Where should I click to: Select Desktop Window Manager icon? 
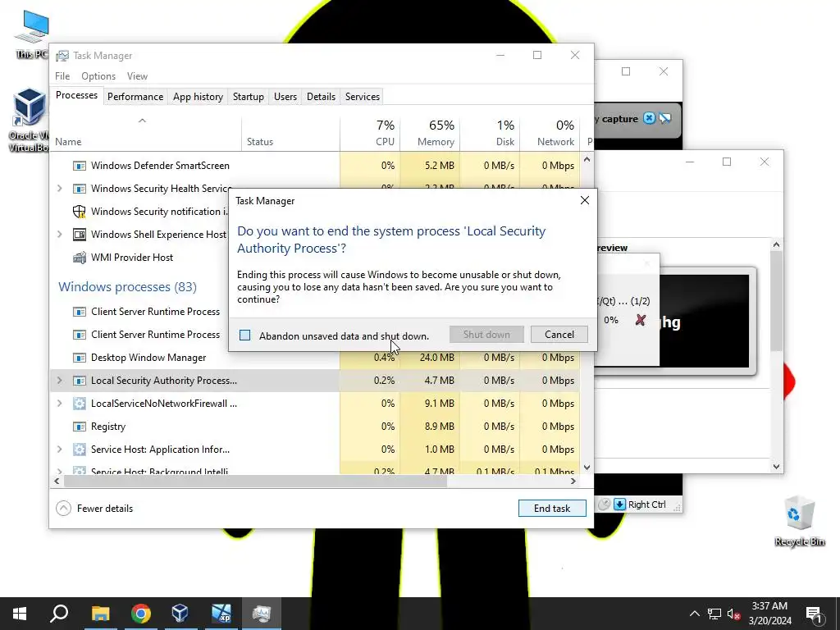tap(80, 358)
